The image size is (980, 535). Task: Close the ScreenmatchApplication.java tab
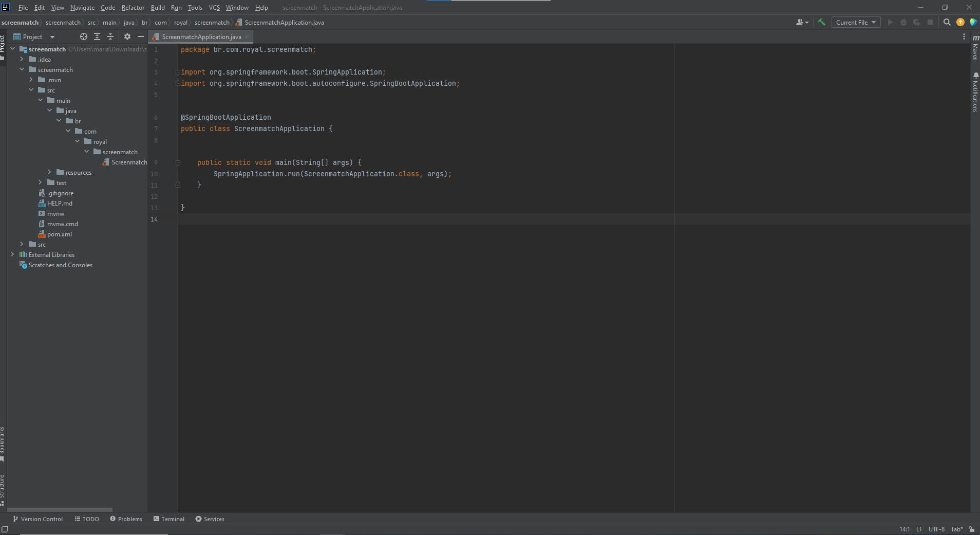click(x=247, y=36)
